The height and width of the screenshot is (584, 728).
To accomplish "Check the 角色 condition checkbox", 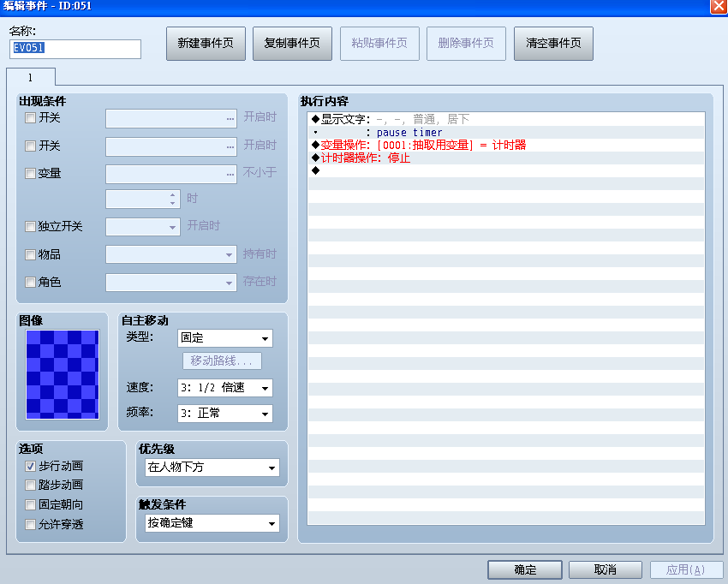I will [x=30, y=283].
